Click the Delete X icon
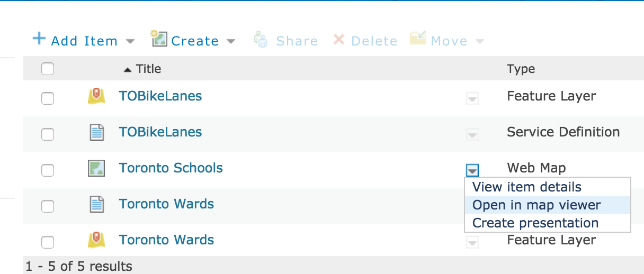 pos(339,40)
